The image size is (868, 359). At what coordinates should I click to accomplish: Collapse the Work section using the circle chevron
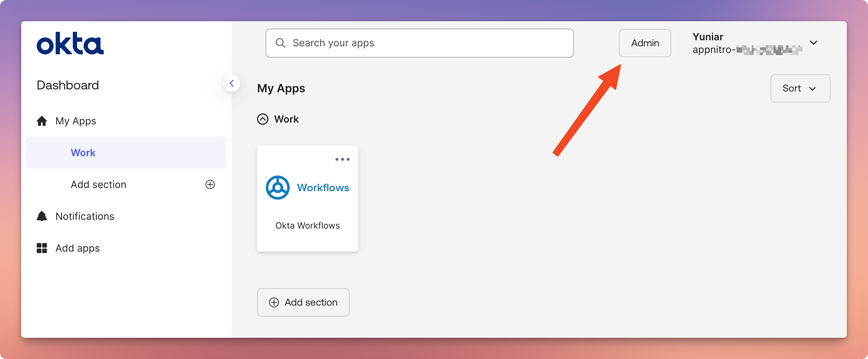click(x=263, y=119)
